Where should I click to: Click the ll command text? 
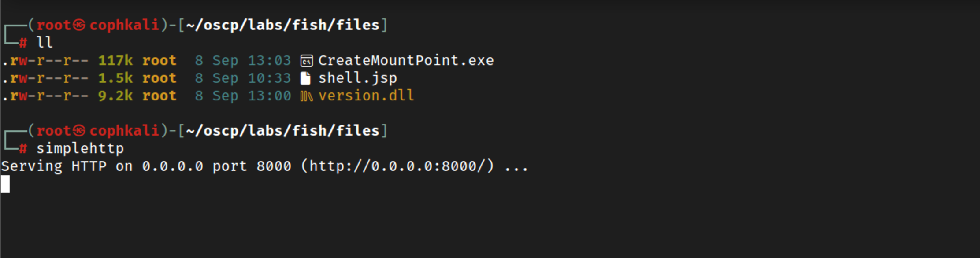45,43
